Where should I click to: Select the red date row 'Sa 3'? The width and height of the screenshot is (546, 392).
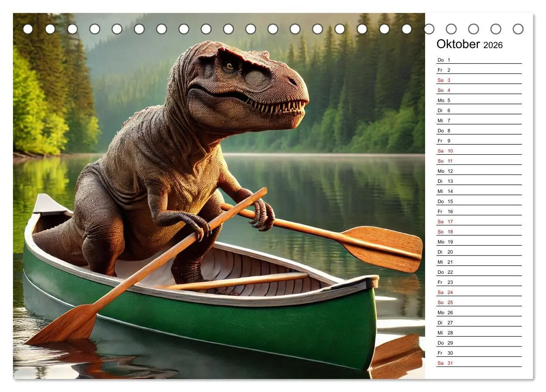pos(479,80)
